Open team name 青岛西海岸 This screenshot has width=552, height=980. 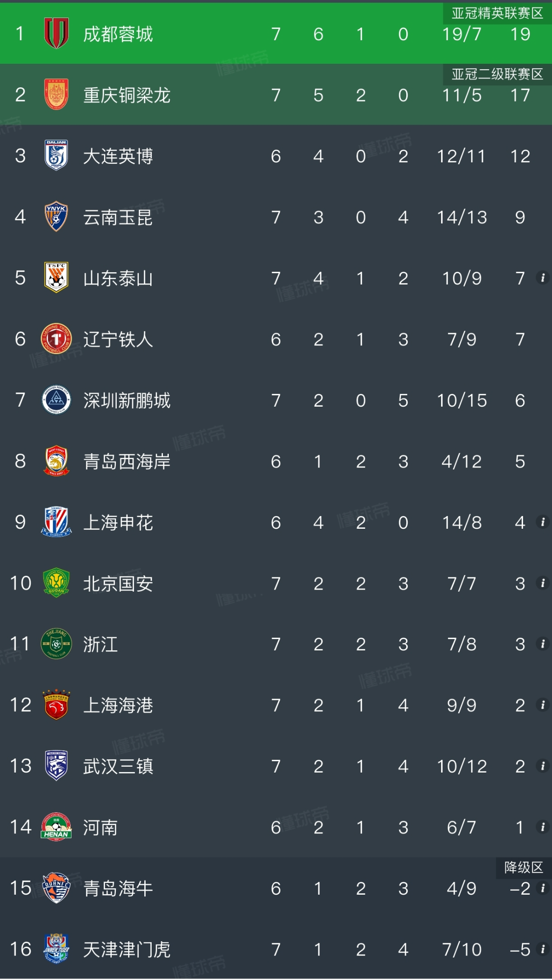tap(127, 462)
